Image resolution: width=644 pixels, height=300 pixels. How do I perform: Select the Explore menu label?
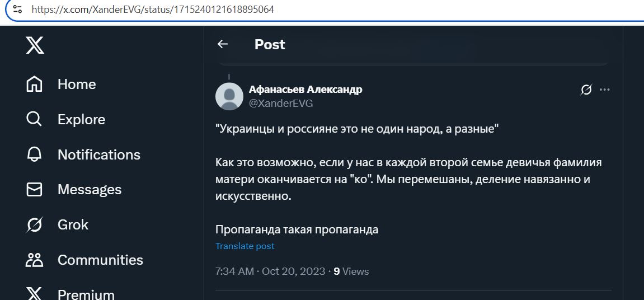point(81,120)
